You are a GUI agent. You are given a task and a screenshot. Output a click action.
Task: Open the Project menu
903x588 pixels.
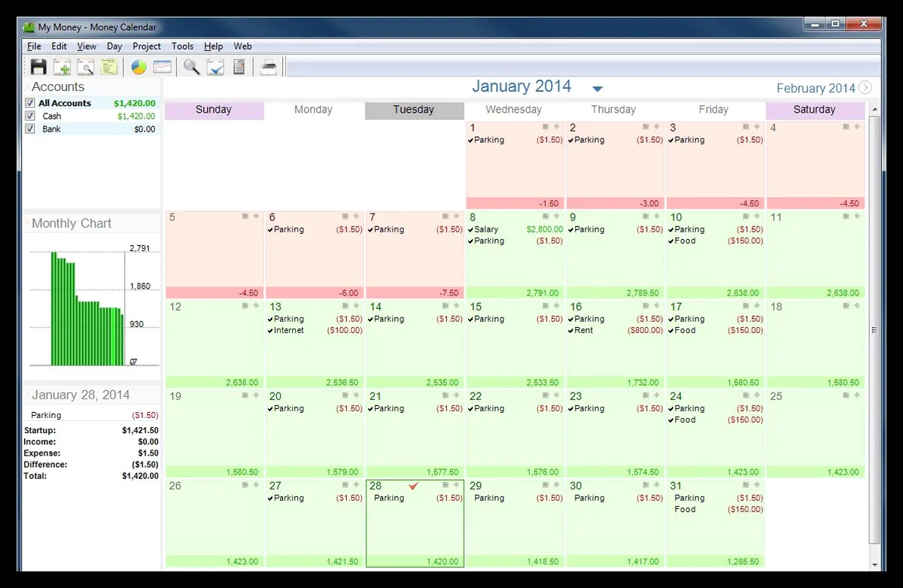click(147, 46)
